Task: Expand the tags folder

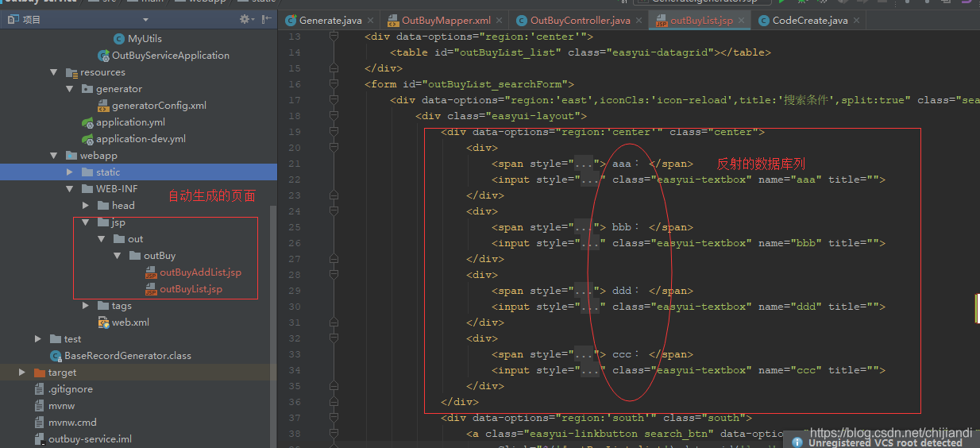Action: (x=87, y=306)
